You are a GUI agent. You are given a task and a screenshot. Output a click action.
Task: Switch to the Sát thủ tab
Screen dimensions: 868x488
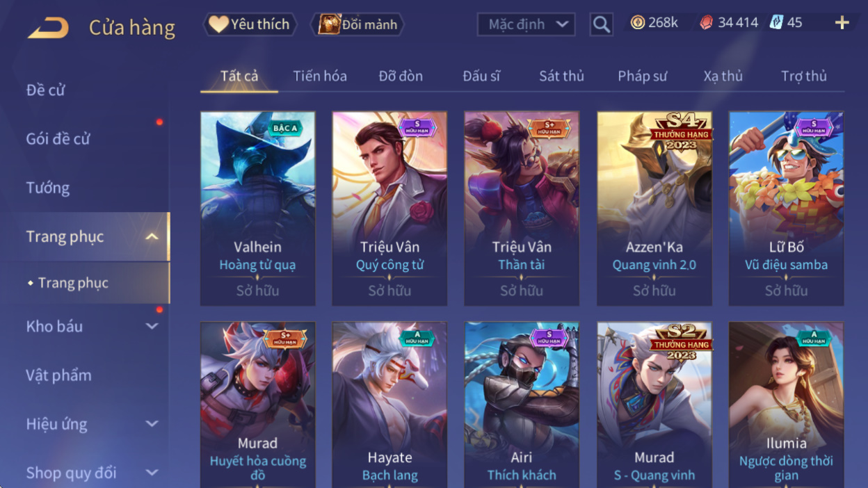coord(561,76)
